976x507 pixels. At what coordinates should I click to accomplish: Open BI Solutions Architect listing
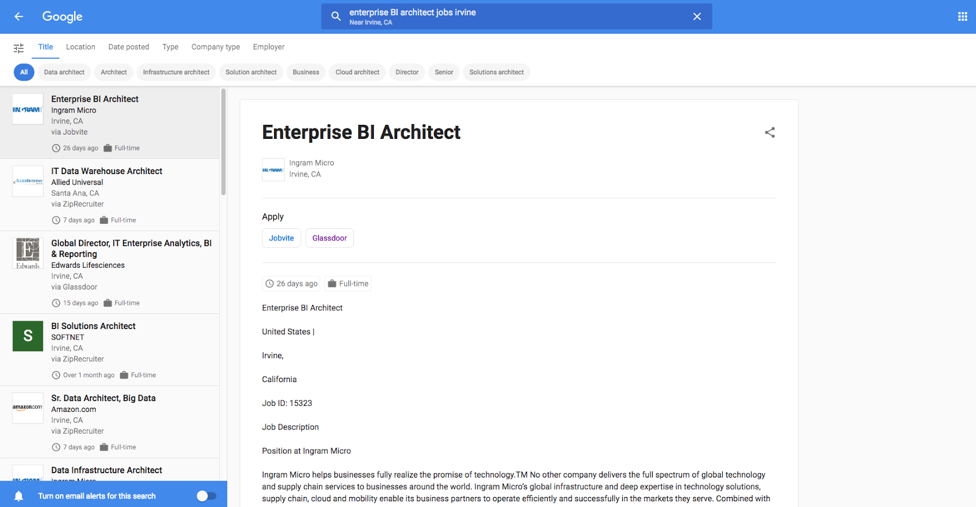(110, 350)
